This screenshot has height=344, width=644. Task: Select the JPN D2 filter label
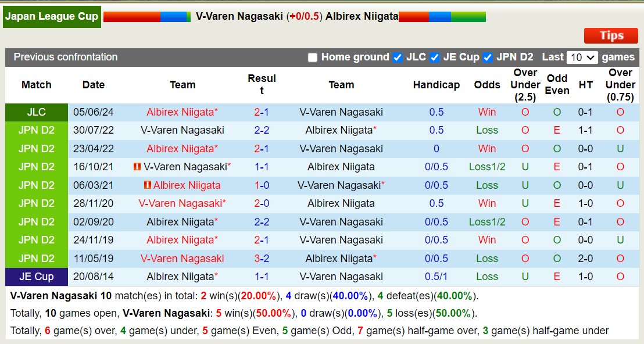[515, 57]
